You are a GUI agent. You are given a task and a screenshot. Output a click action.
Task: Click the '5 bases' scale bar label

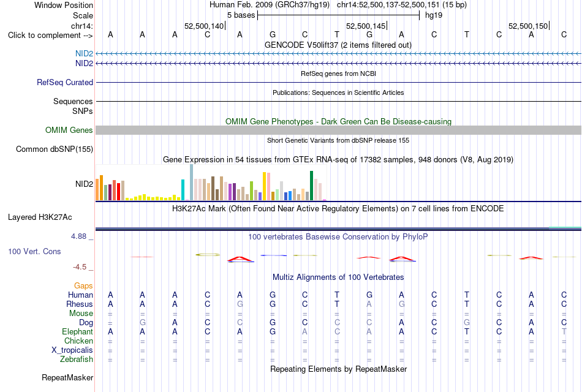tap(241, 15)
